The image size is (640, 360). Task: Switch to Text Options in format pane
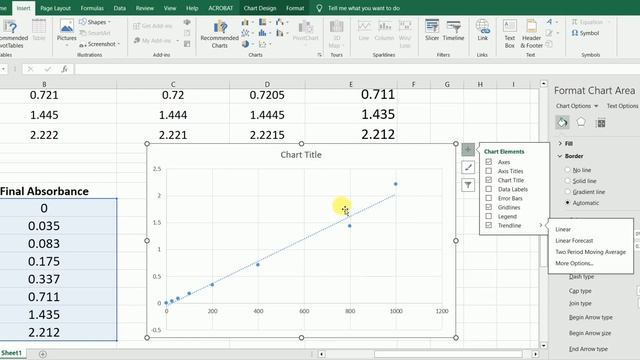pyautogui.click(x=622, y=106)
